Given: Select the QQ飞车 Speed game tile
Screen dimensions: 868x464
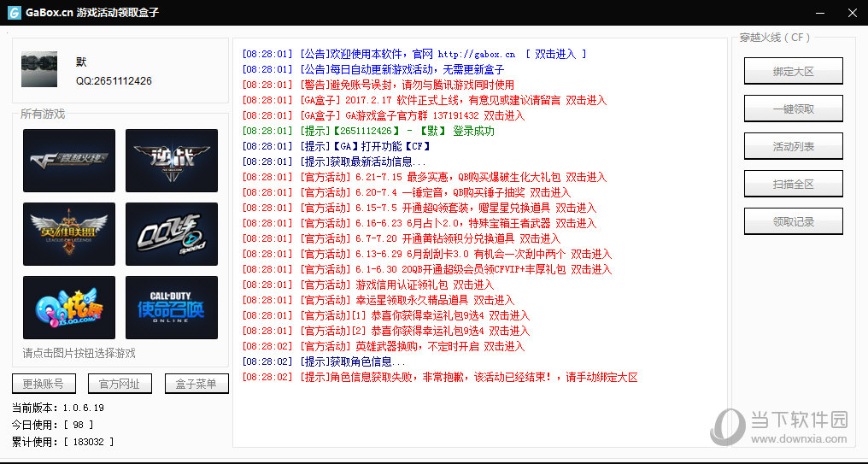Looking at the screenshot, I should [172, 234].
